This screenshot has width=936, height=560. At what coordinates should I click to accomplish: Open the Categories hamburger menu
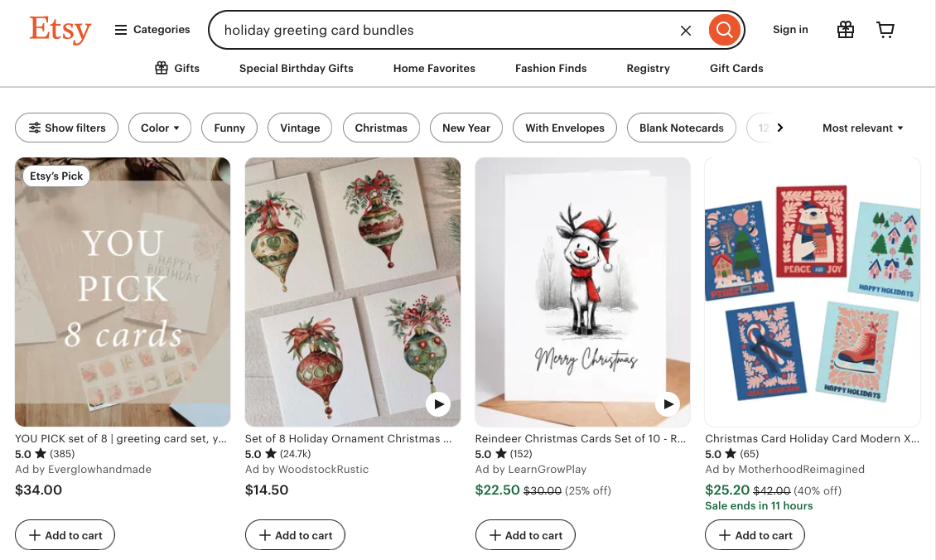[x=152, y=30]
